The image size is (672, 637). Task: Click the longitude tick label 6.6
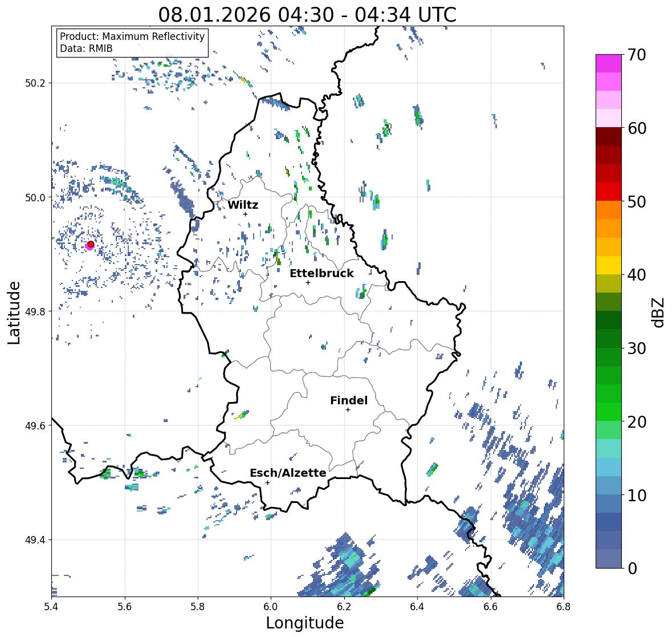point(491,607)
